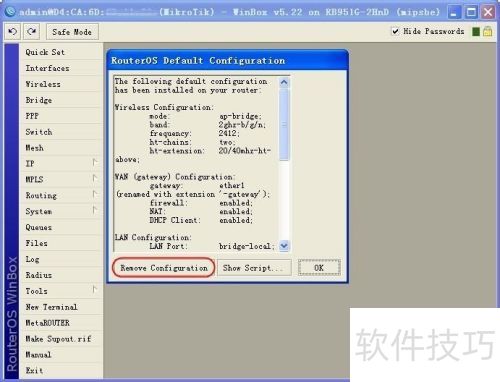
Task: Expand the Routing submenu arrow
Action: click(x=95, y=195)
